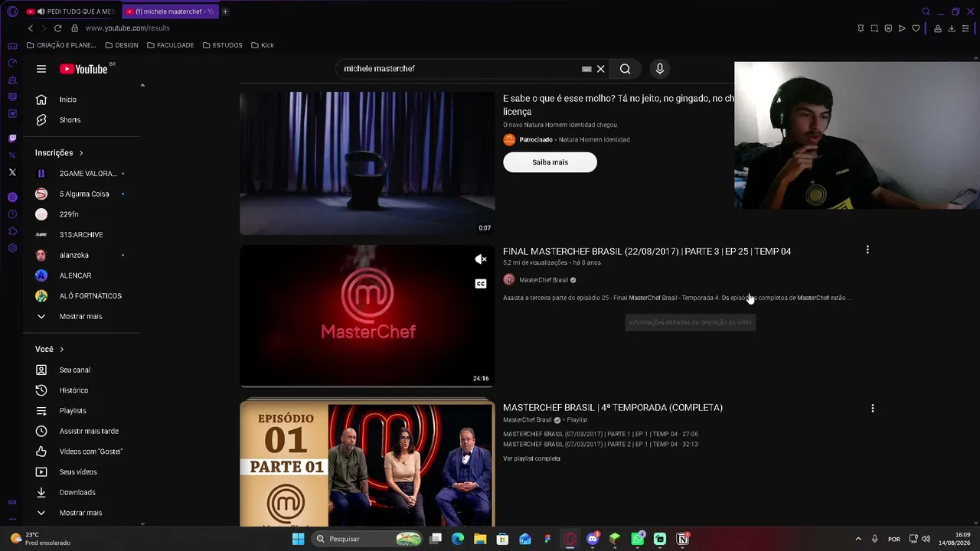Open the Opera Easy Setup settings icon
Screen dimensions: 980x551
click(x=965, y=28)
